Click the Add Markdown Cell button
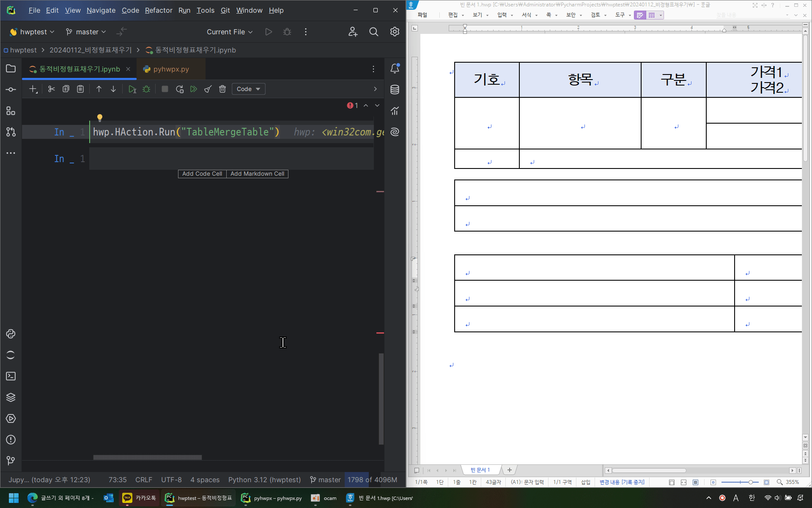The width and height of the screenshot is (812, 508). [257, 174]
